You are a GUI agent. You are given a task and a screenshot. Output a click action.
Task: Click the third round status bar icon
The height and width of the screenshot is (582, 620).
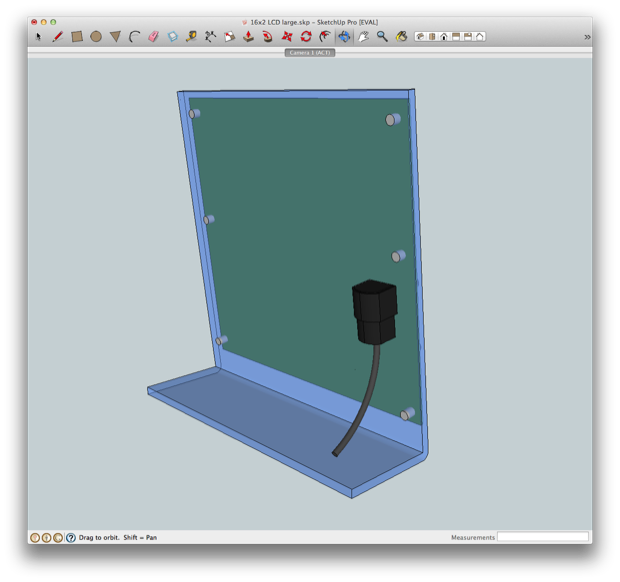(x=58, y=538)
